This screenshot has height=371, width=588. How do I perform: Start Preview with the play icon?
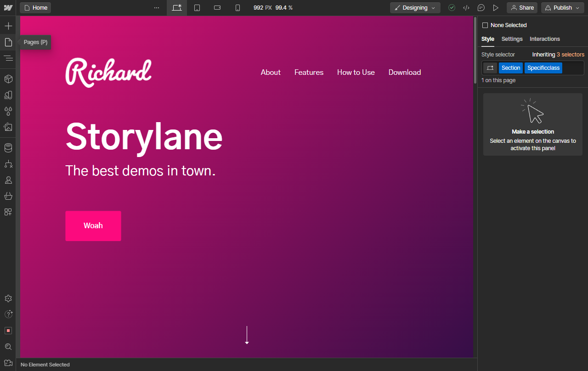496,8
